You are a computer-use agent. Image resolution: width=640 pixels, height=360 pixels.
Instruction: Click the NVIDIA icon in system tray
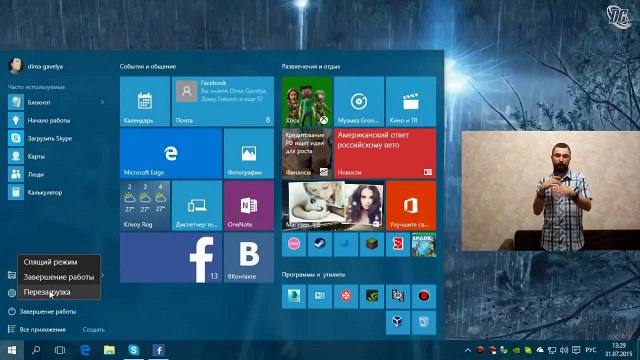point(516,350)
